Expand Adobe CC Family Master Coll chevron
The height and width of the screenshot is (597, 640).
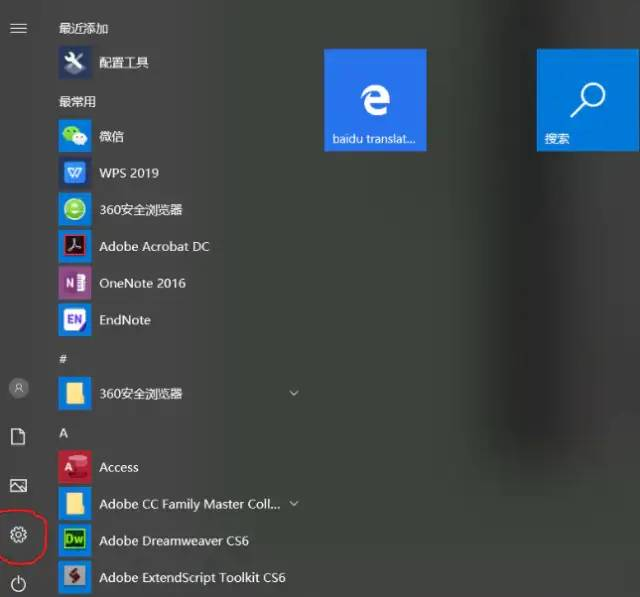click(294, 504)
